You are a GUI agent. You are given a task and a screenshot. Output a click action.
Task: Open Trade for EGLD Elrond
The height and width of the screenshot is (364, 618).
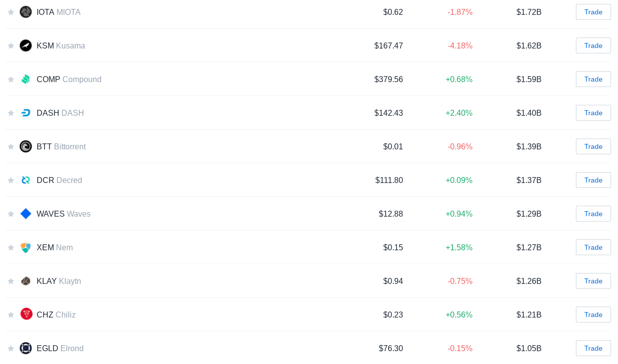click(593, 348)
